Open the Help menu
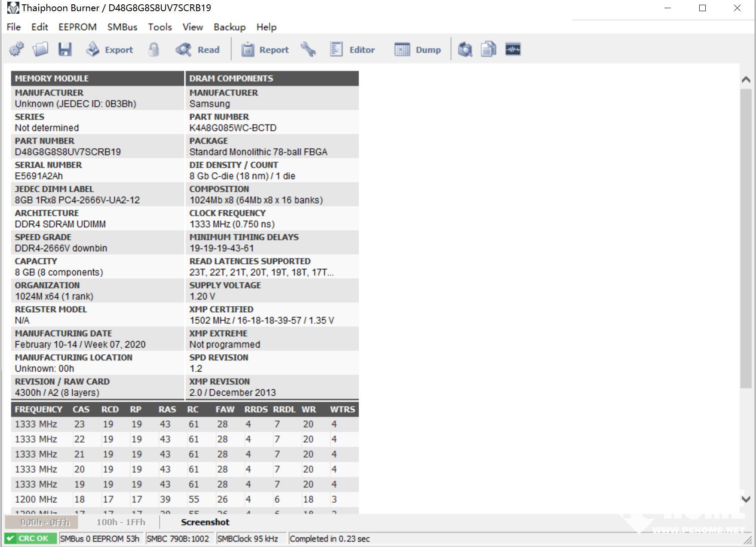This screenshot has height=547, width=756. (x=266, y=27)
